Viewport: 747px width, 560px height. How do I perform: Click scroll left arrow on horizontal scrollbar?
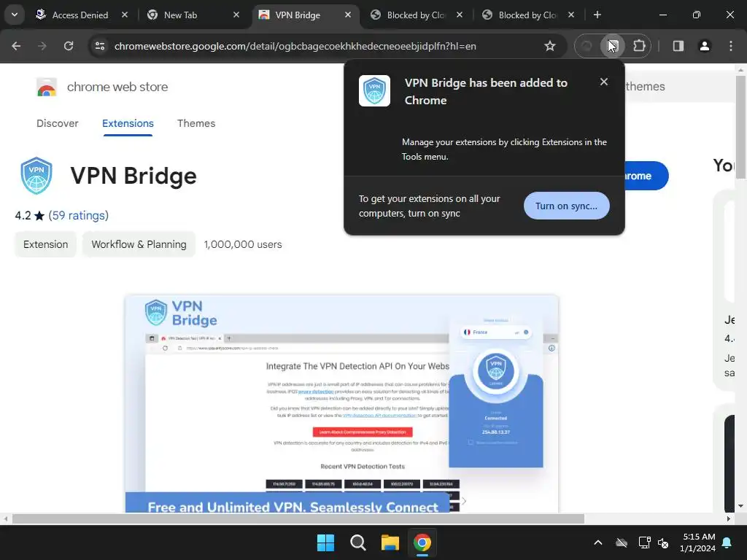tap(5, 518)
